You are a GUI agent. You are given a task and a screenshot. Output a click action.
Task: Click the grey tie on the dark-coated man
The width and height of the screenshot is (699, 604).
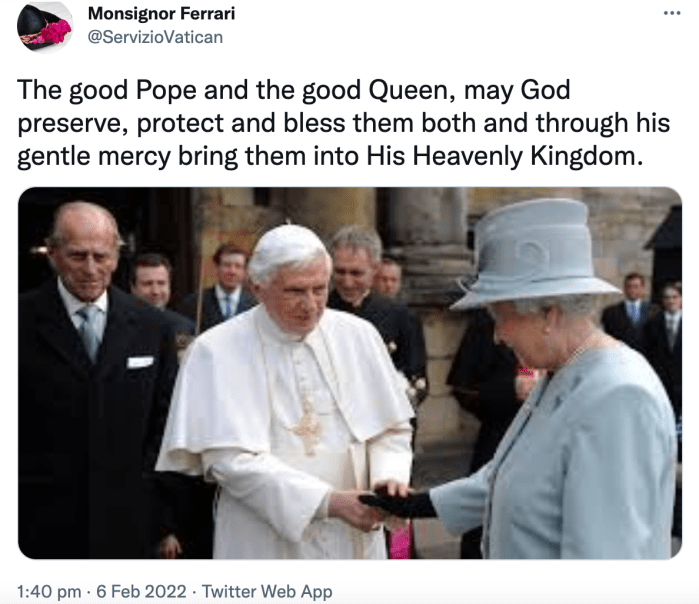click(x=90, y=332)
